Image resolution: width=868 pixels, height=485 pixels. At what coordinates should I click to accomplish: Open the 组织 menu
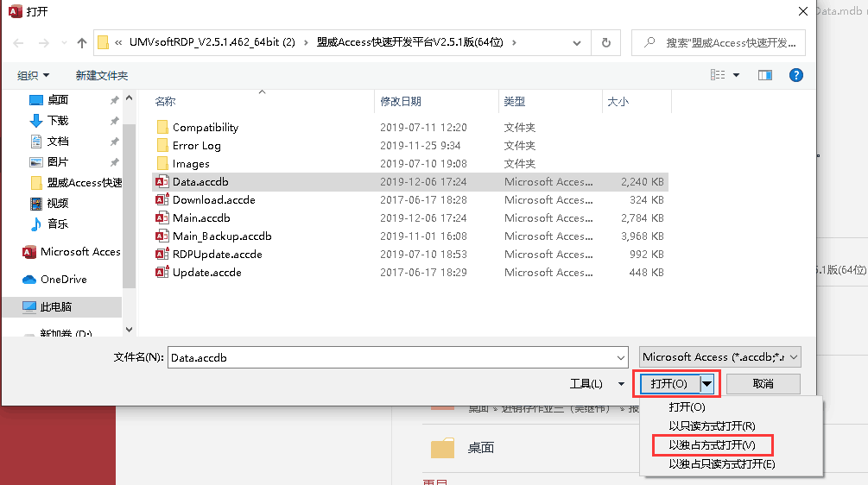point(33,75)
